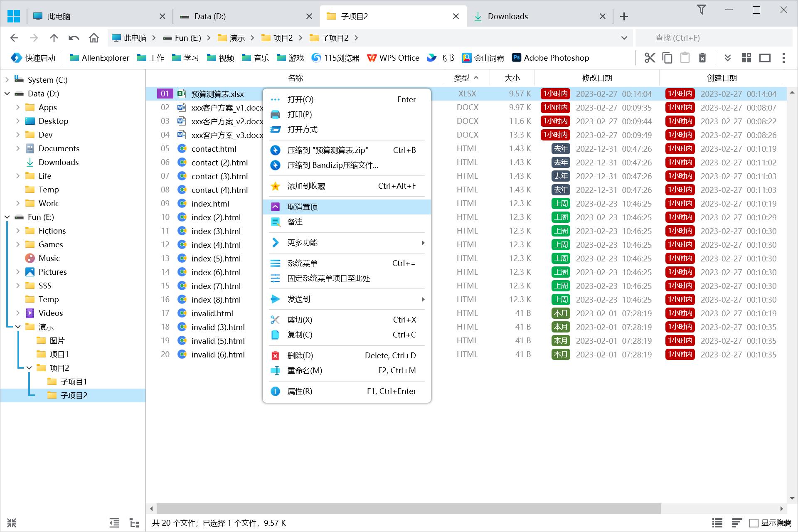Toggle the preview pane icon in toolbar

coord(765,58)
